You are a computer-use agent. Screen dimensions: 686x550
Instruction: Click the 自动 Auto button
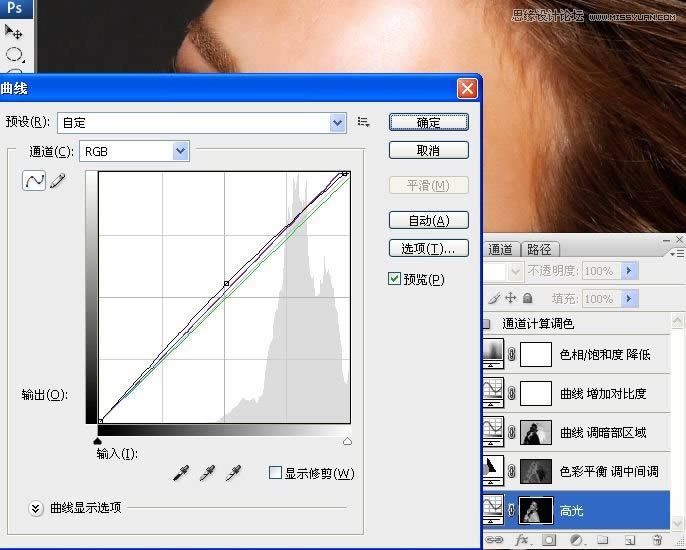click(x=428, y=220)
